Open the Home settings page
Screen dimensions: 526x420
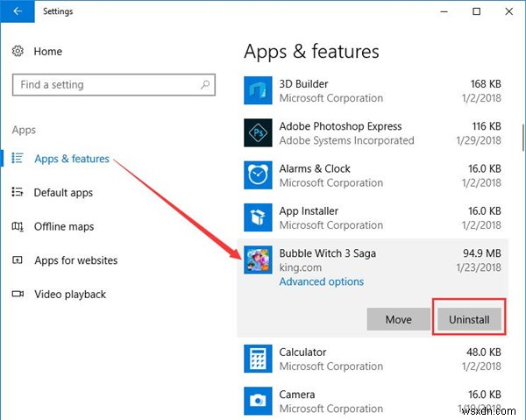click(48, 52)
